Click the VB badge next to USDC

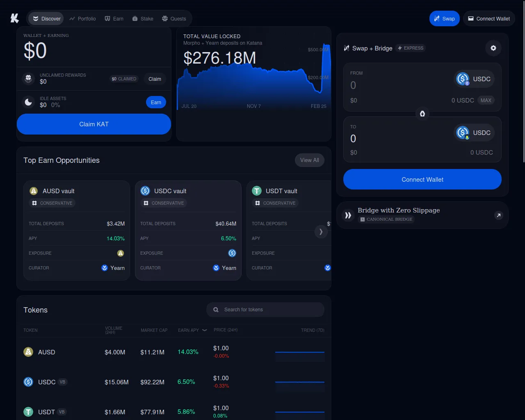click(x=62, y=382)
